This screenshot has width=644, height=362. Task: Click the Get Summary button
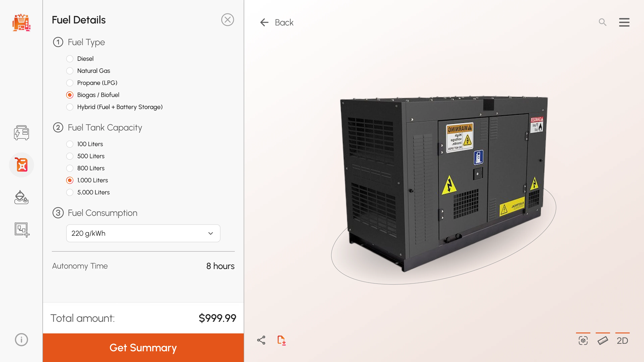[x=143, y=348]
